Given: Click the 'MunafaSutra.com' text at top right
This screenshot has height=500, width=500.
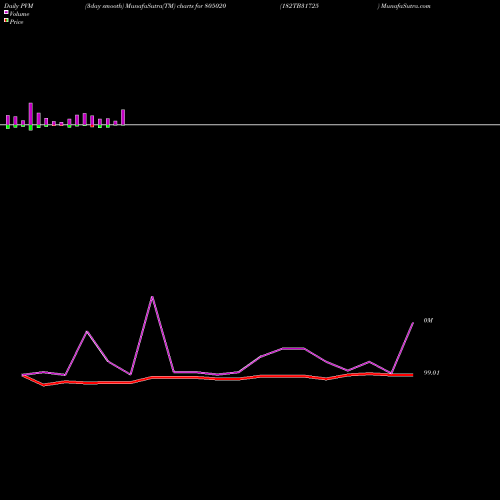Looking at the screenshot, I should pyautogui.click(x=406, y=6).
